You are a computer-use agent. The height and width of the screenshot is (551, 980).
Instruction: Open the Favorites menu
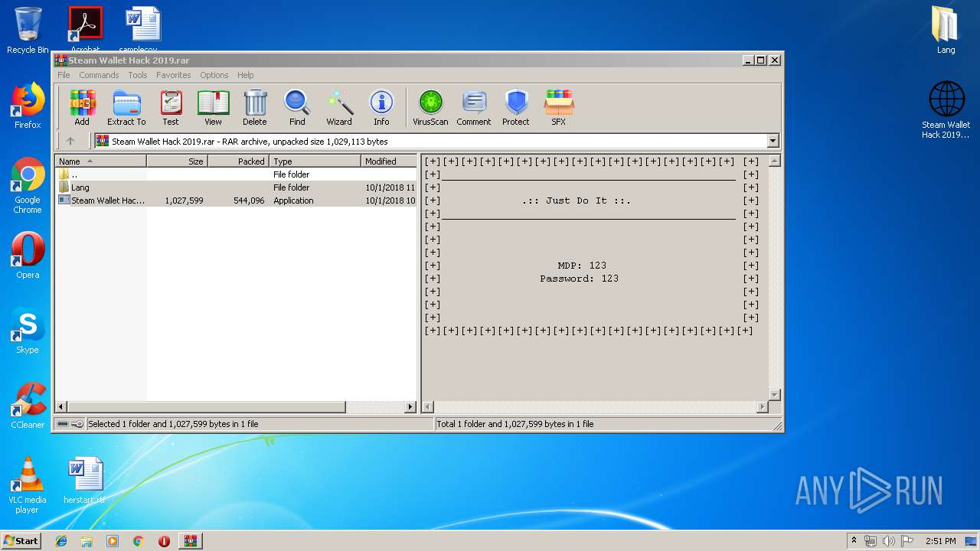174,75
